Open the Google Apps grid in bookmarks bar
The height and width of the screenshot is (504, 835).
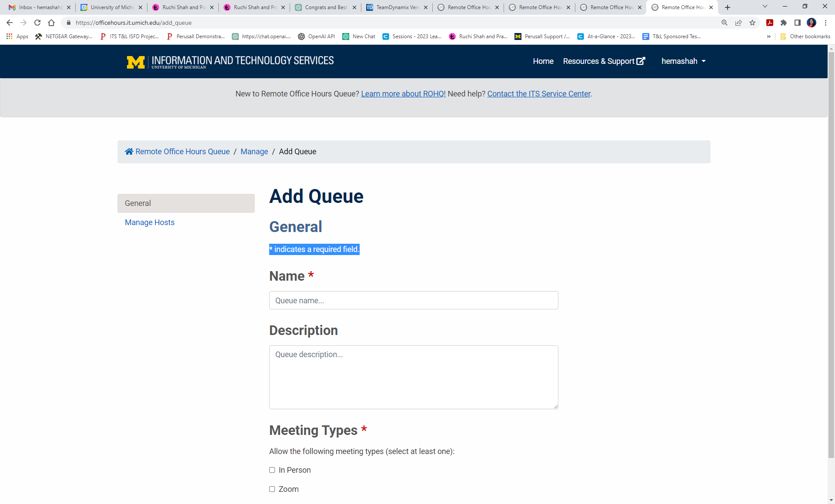pos(9,36)
